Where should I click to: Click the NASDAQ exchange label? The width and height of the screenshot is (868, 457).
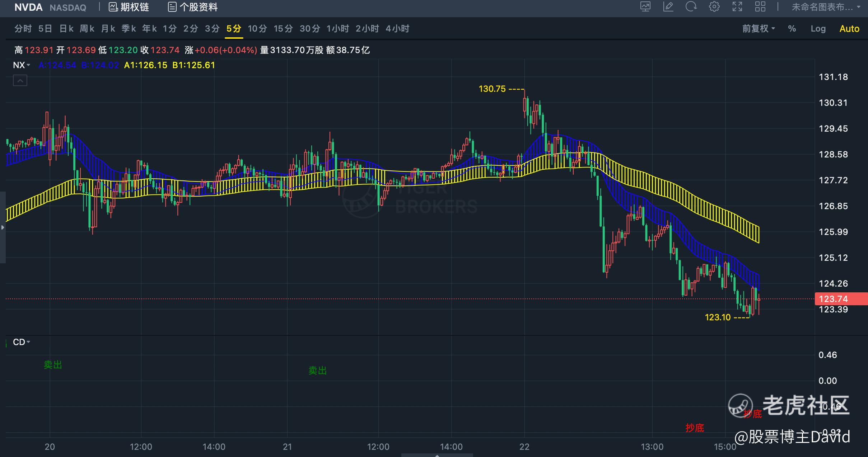pos(68,8)
